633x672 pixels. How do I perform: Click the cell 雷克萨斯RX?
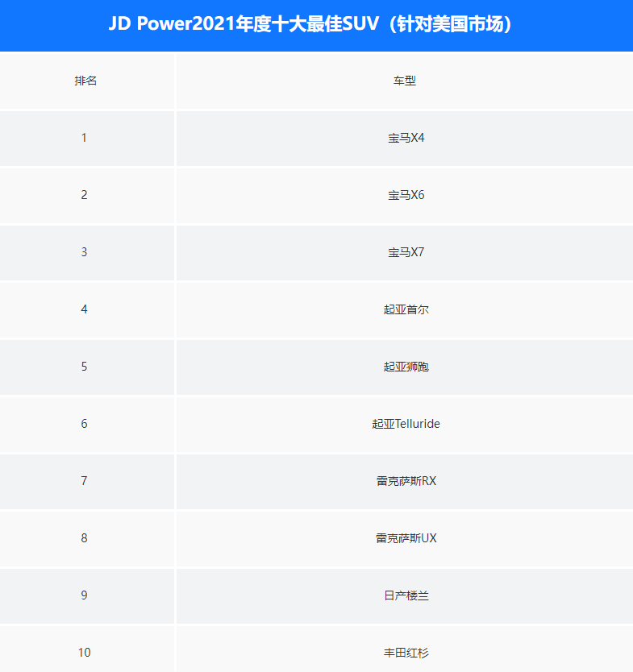tap(406, 481)
